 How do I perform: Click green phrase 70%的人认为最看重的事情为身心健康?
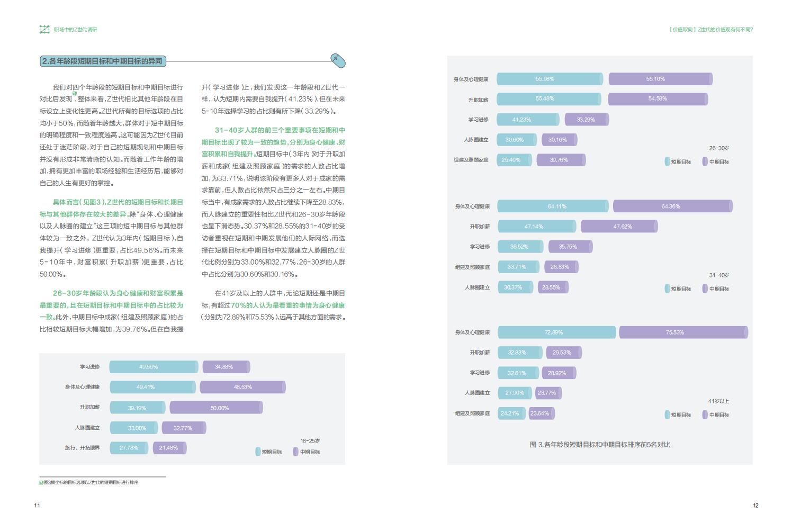tap(287, 305)
